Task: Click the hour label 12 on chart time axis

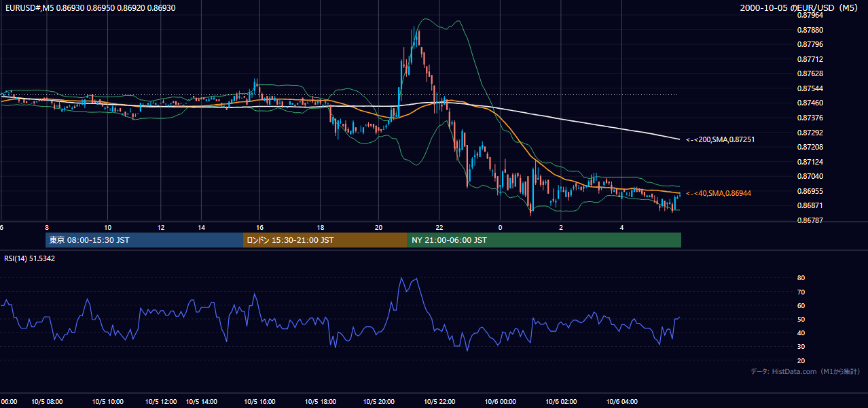Action: tap(162, 227)
